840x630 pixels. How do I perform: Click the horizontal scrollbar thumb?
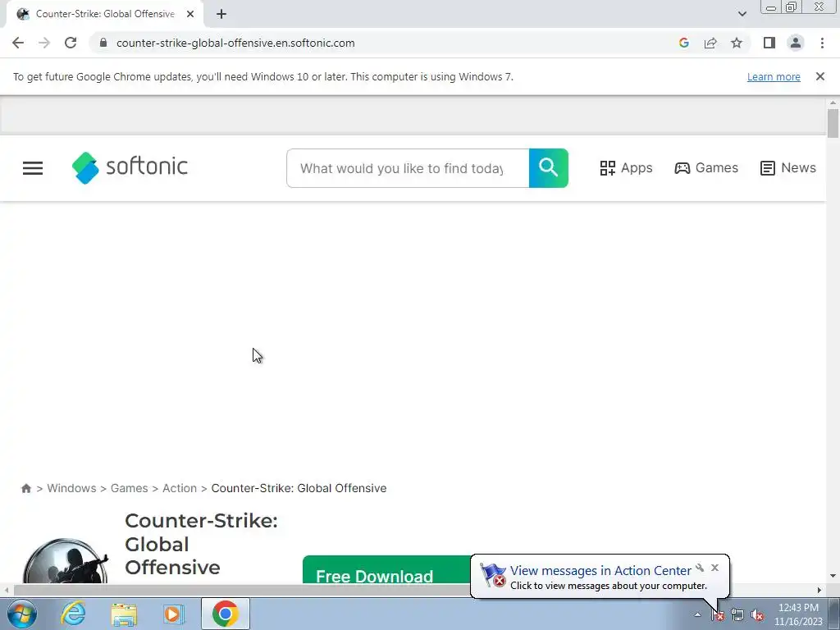[244, 590]
